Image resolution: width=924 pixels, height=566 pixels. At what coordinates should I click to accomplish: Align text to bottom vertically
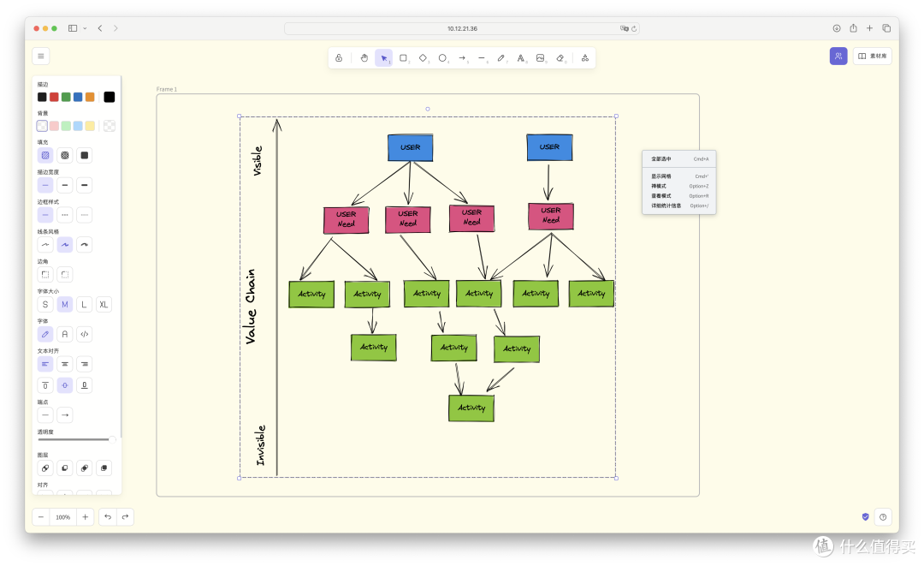point(84,385)
